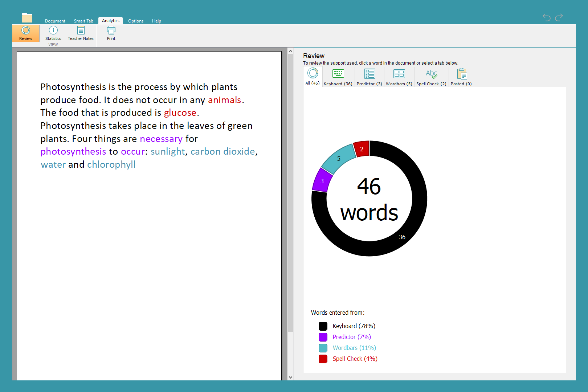Open the Options menu tab
588x392 pixels.
[136, 21]
